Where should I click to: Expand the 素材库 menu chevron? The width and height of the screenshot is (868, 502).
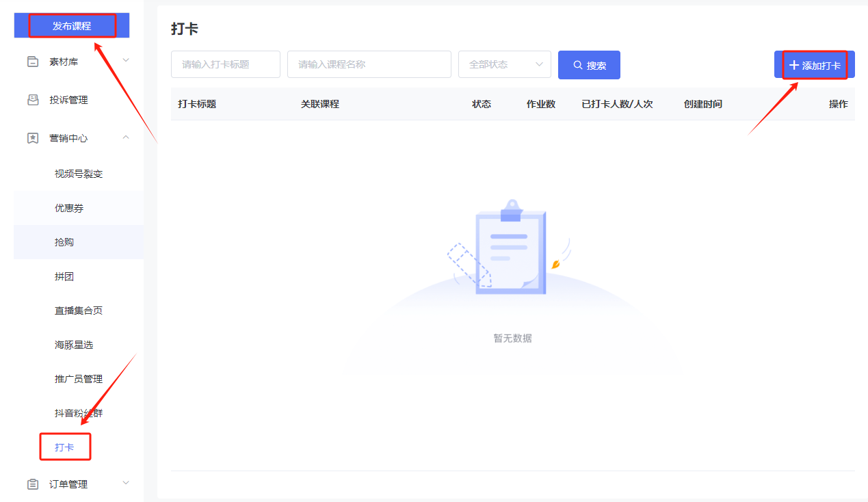pos(126,61)
